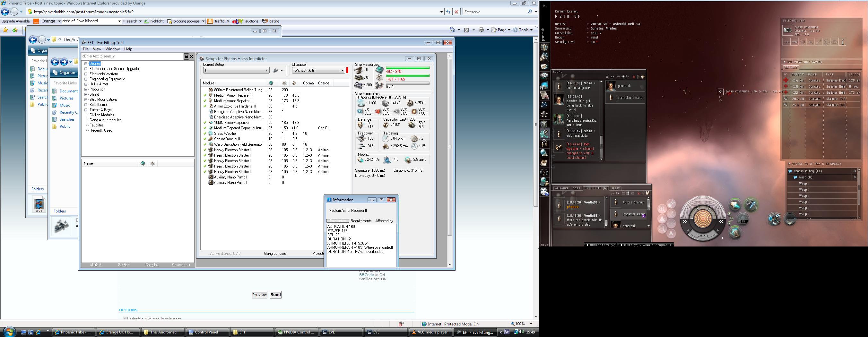868x337 pixels.
Task: Click the Preview button on forum post
Action: tap(259, 295)
